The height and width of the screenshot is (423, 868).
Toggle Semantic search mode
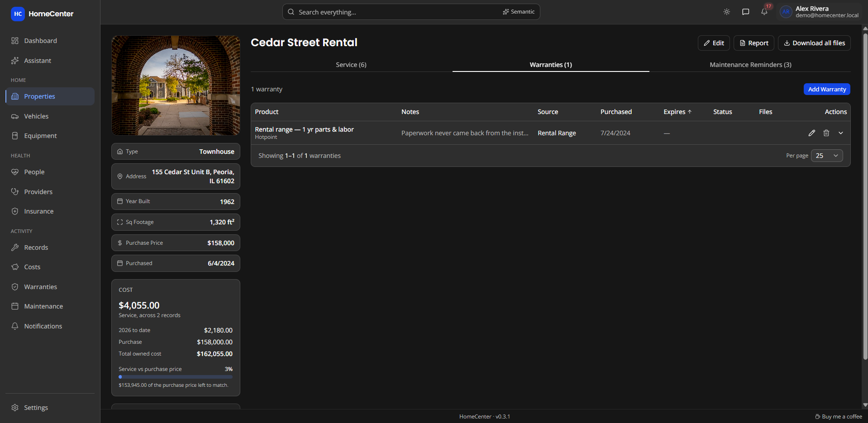519,12
